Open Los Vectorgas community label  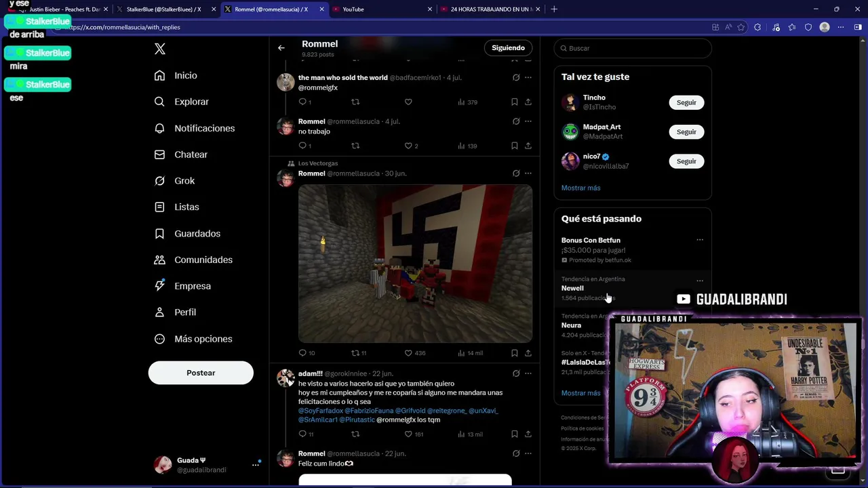pos(317,163)
